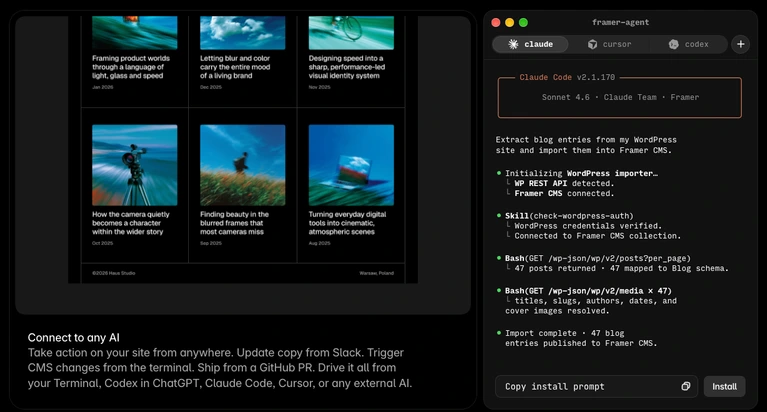Image resolution: width=767 pixels, height=412 pixels.
Task: Click the yellow minimize window dot
Action: [x=509, y=23]
